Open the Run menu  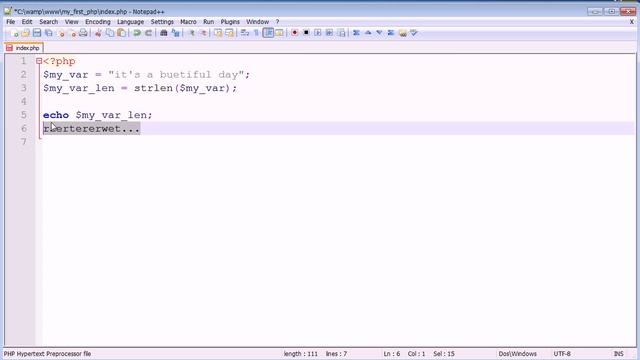pos(209,22)
